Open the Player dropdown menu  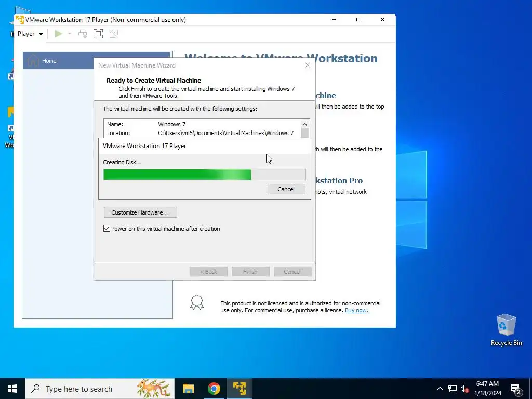[x=30, y=34]
